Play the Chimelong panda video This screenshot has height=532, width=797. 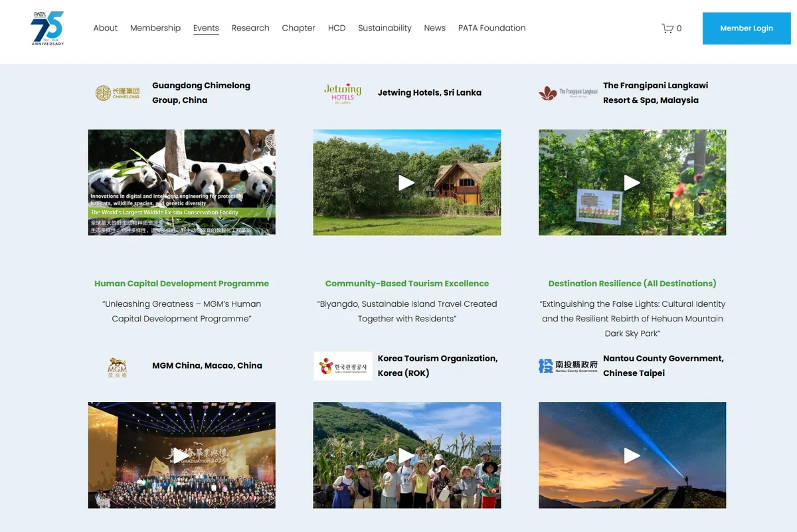(x=181, y=183)
